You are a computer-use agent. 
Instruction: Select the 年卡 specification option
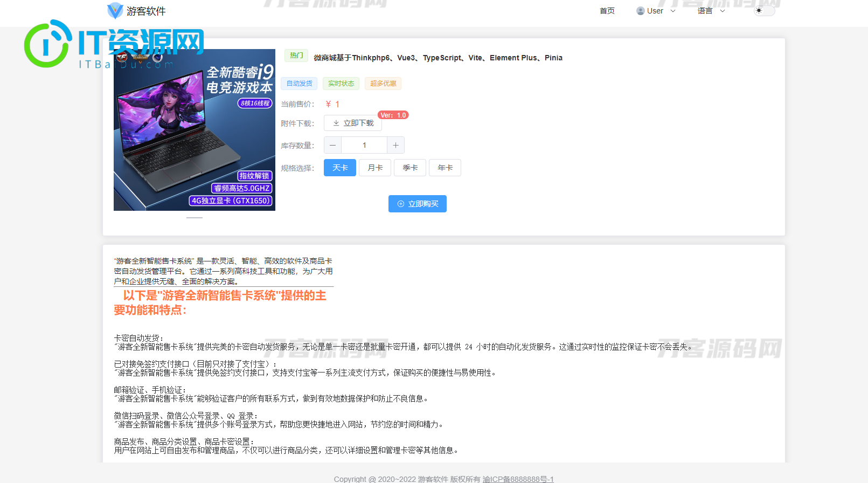click(445, 168)
